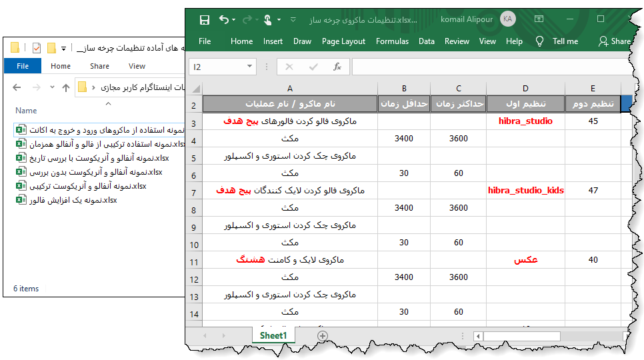Screen dimensions: 644x360
Task: Select column A header
Action: [290, 88]
